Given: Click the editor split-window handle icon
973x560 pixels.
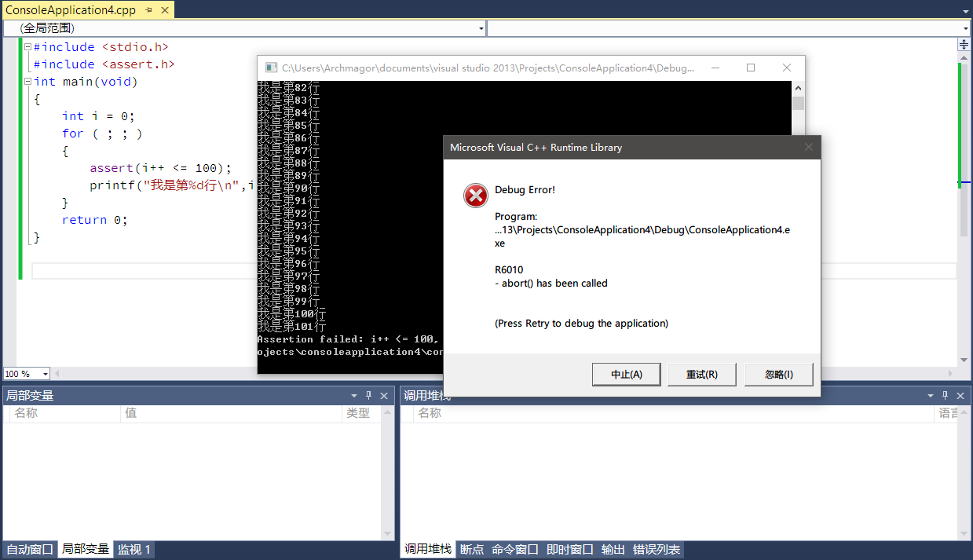Looking at the screenshot, I should tap(964, 45).
